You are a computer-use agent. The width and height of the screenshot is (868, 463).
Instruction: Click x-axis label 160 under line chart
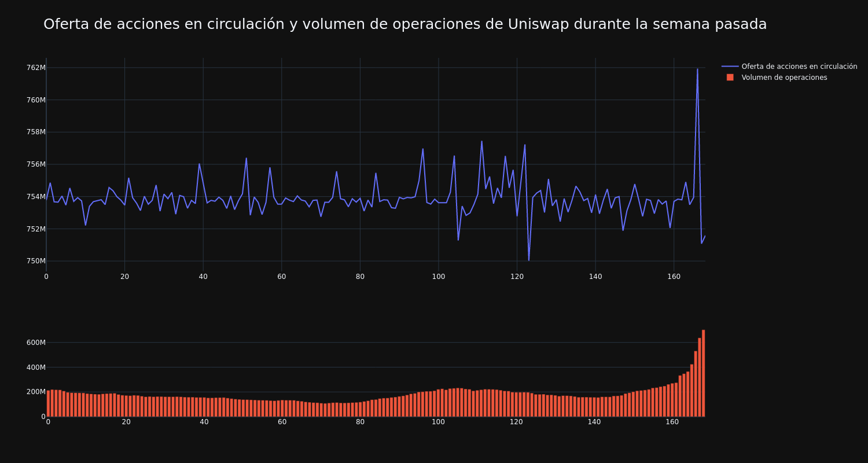674,277
